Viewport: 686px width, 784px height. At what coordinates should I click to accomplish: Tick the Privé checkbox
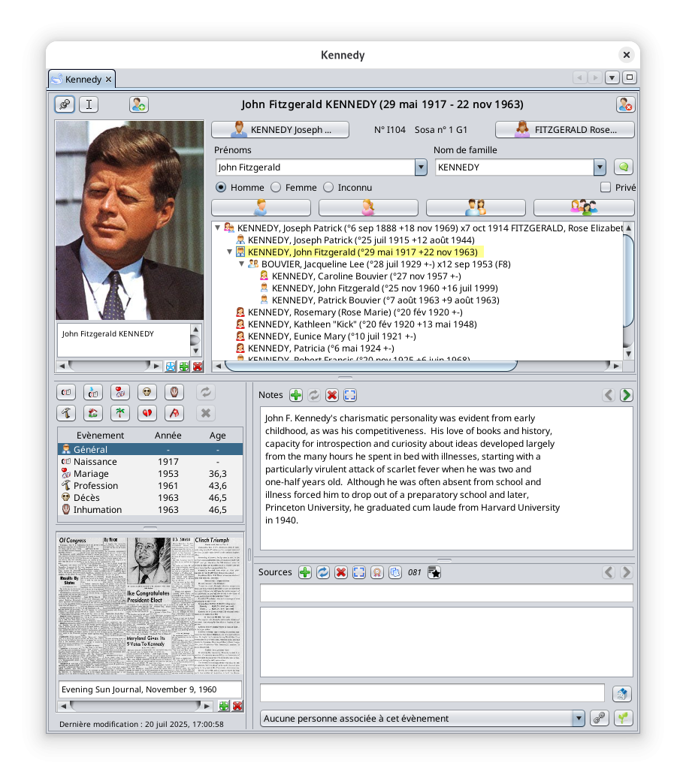pyautogui.click(x=606, y=188)
